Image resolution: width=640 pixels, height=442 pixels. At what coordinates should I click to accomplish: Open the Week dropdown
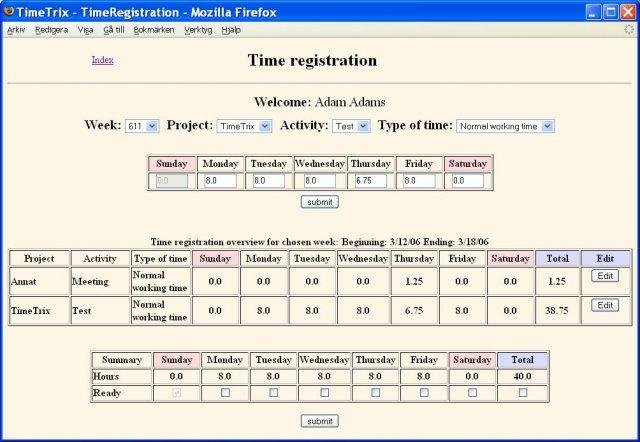(142, 126)
